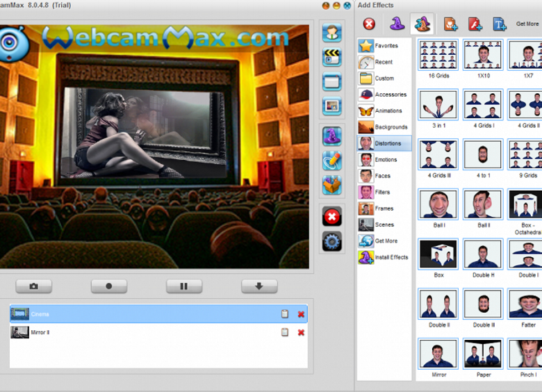The image size is (542, 392).
Task: Click the red X remove effects sidebar icon
Action: [x=332, y=217]
